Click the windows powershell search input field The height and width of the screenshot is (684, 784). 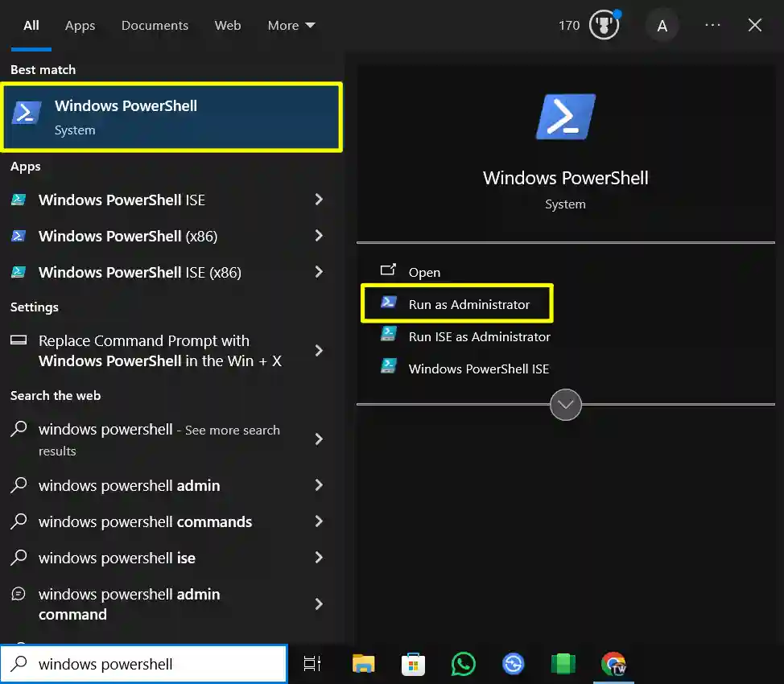[143, 664]
